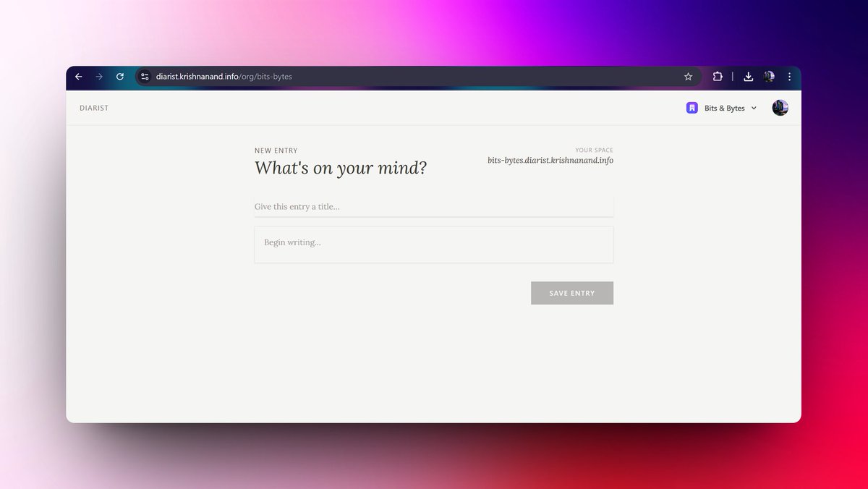Image resolution: width=868 pixels, height=489 pixels.
Task: Click the YOUR SPACE label
Action: pyautogui.click(x=595, y=150)
